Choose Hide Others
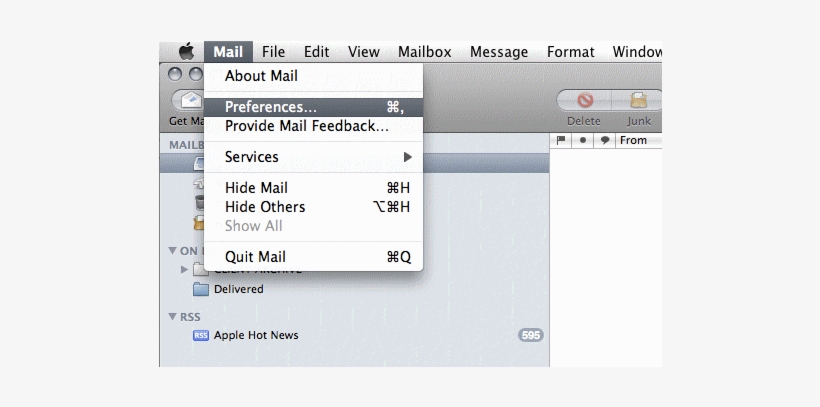Image resolution: width=820 pixels, height=407 pixels. pos(313,207)
